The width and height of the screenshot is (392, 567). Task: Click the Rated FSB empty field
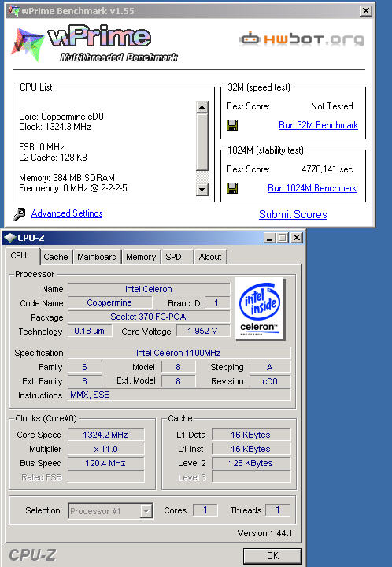point(105,477)
